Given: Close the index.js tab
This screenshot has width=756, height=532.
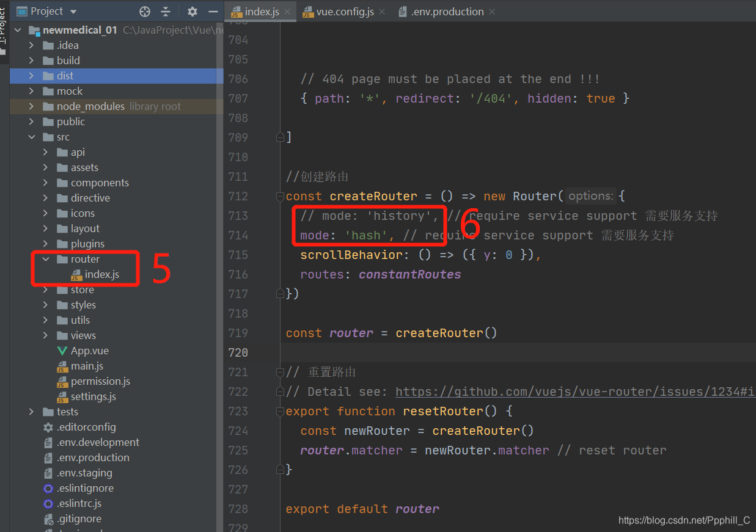Looking at the screenshot, I should point(286,12).
